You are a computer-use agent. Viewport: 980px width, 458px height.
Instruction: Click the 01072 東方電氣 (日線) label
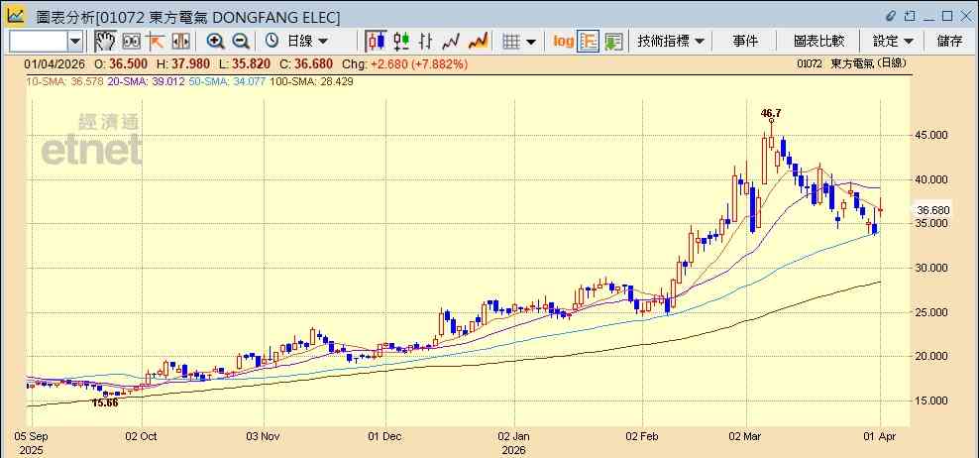point(851,63)
